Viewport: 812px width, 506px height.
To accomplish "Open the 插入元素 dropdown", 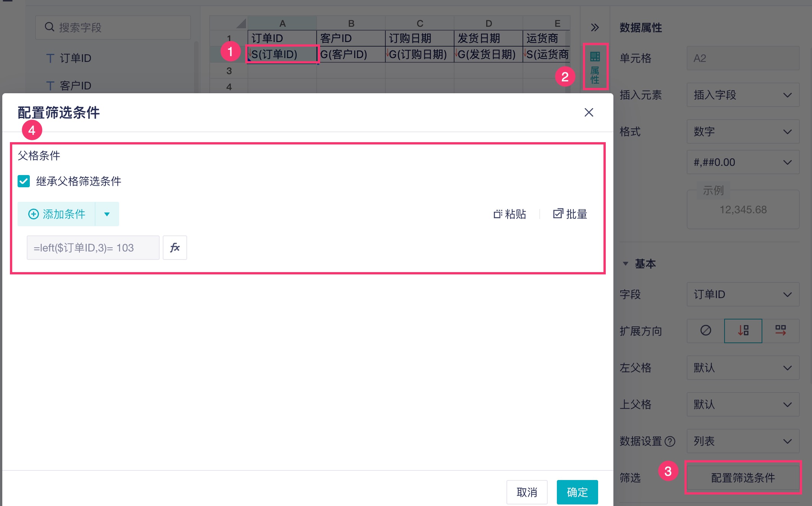I will coord(743,95).
